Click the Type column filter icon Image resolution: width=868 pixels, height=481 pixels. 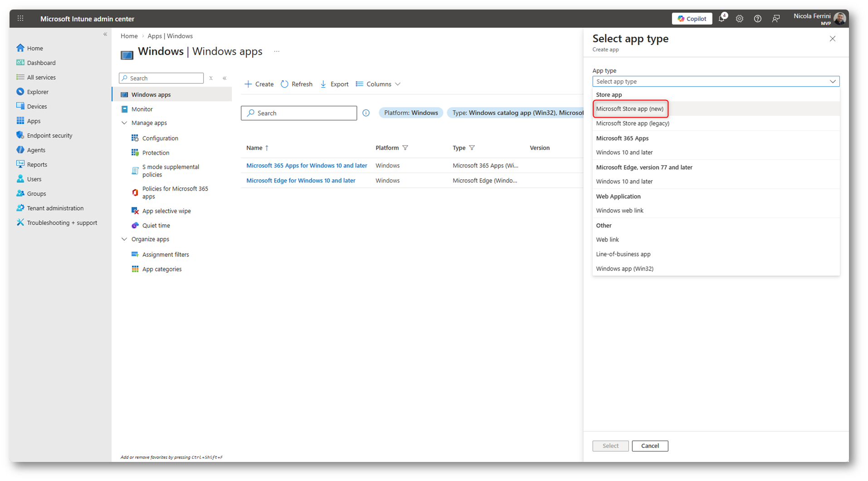click(x=472, y=148)
